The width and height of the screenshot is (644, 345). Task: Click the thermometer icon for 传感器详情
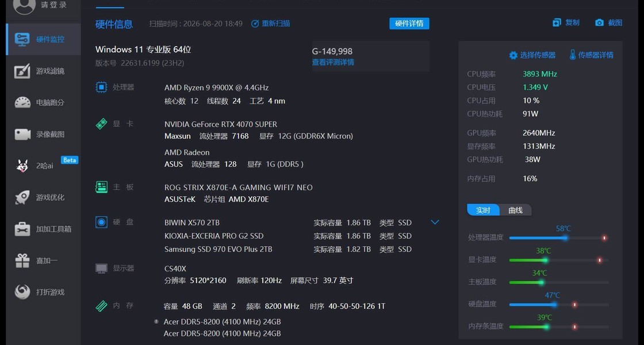(x=573, y=55)
